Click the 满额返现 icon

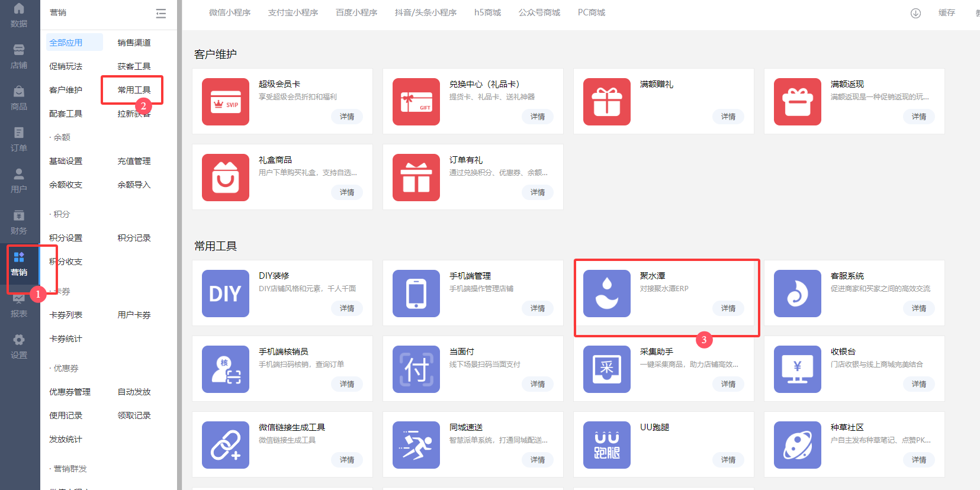pos(798,102)
